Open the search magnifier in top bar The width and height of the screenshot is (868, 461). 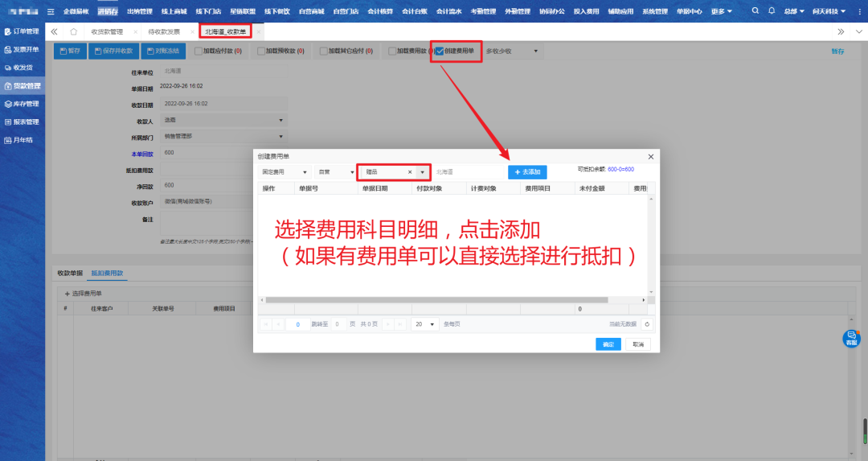pyautogui.click(x=755, y=10)
